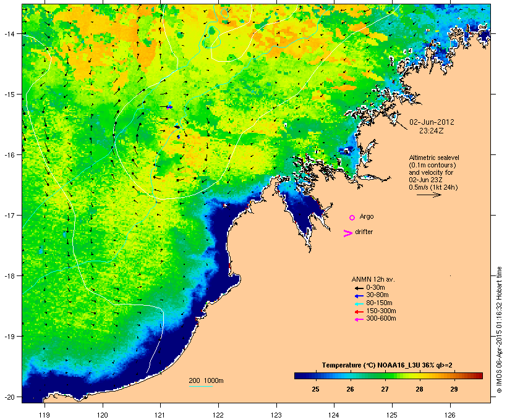Click the longitude label 124
Viewport: 507px width, 420px height.
(x=334, y=415)
